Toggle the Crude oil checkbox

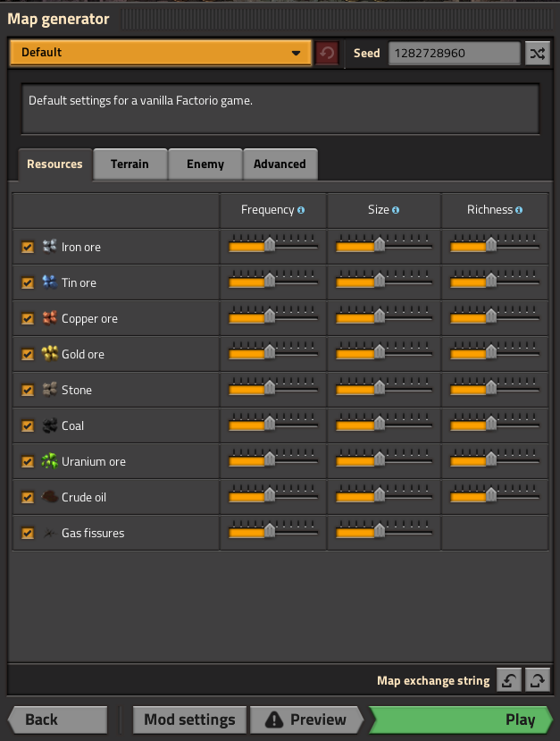pos(28,498)
